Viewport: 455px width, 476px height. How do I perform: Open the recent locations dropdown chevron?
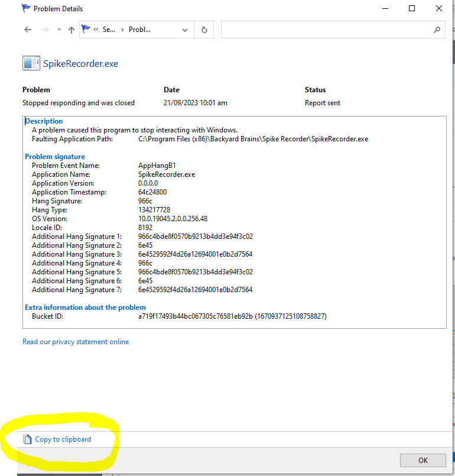tap(60, 30)
